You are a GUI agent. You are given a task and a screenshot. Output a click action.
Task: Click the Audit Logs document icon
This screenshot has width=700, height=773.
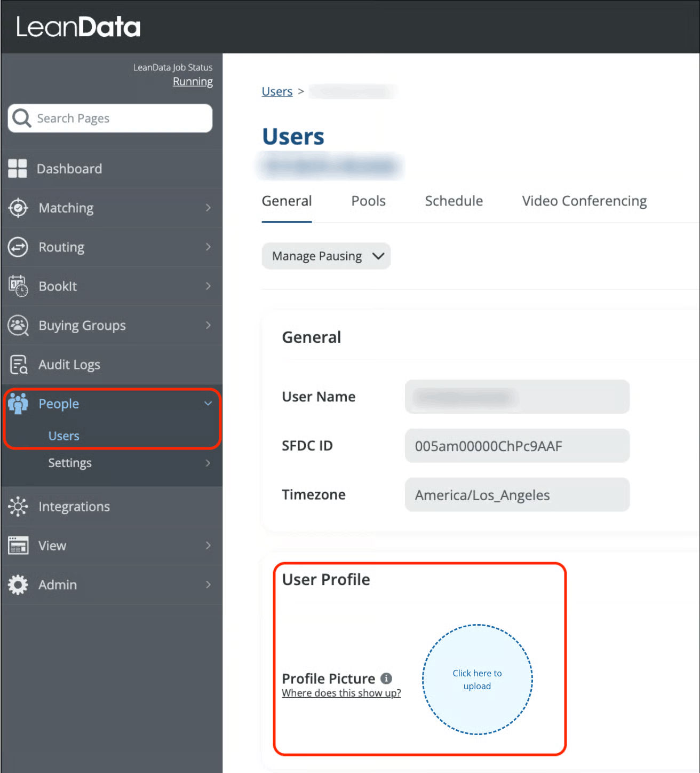pos(18,365)
